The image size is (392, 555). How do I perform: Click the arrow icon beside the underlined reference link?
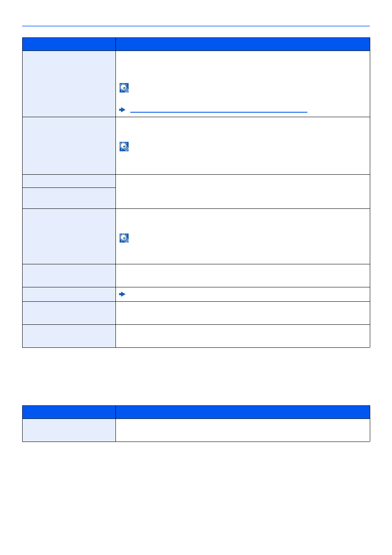tap(122, 110)
